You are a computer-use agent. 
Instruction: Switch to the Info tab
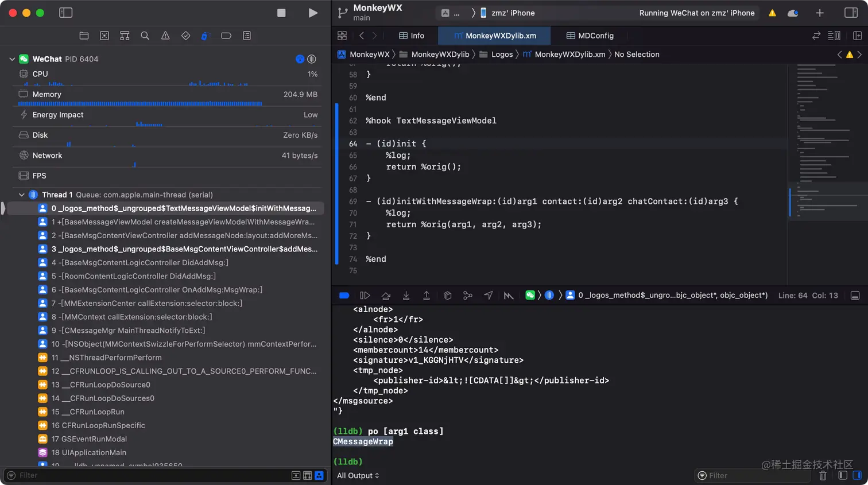point(412,36)
